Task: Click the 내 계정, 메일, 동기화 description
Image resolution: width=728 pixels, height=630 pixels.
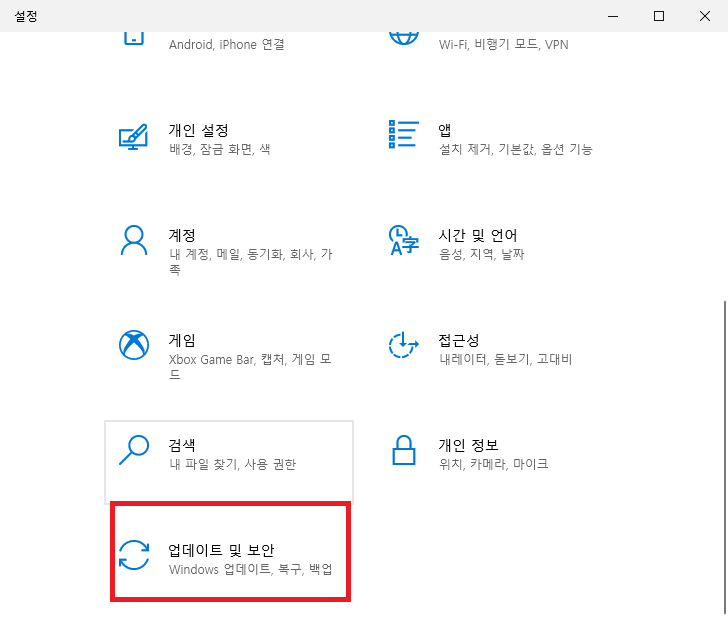Action: pyautogui.click(x=251, y=261)
